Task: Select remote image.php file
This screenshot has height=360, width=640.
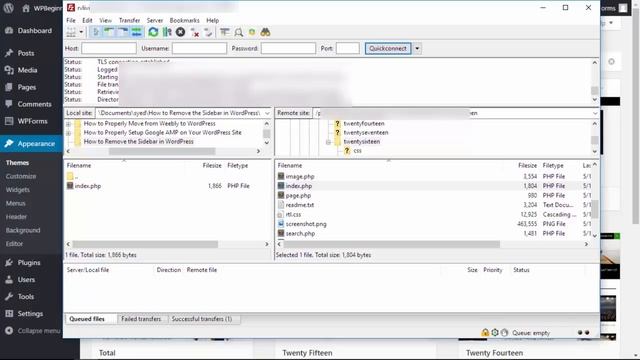Action: click(300, 176)
